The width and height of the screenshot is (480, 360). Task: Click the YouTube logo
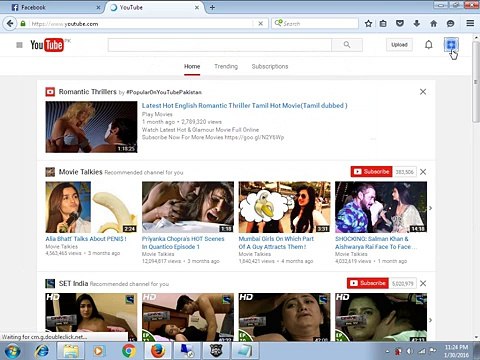47,45
